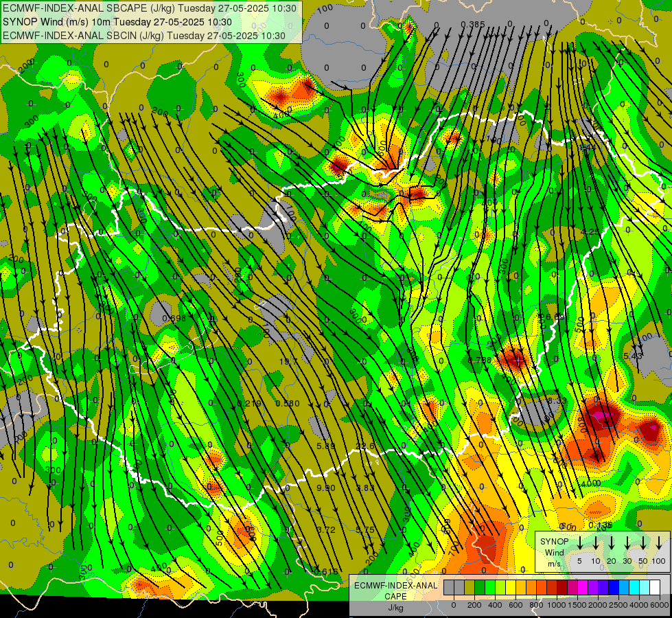Click the '2000' tick label in CAPE legend

[x=597, y=605]
